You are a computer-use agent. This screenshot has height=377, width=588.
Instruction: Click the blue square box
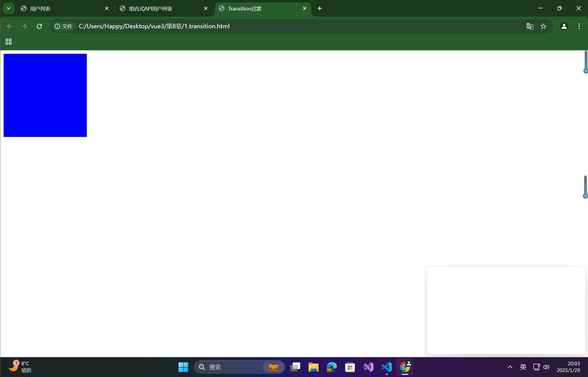click(x=45, y=95)
